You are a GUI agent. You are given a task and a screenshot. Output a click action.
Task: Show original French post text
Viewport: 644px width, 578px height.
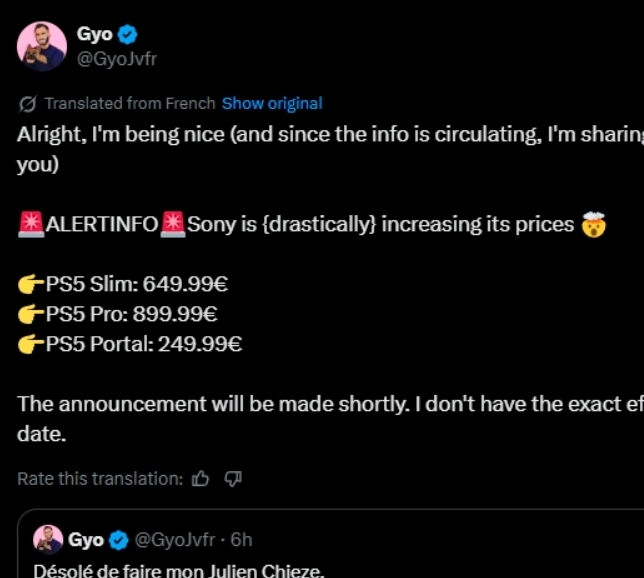pos(272,103)
